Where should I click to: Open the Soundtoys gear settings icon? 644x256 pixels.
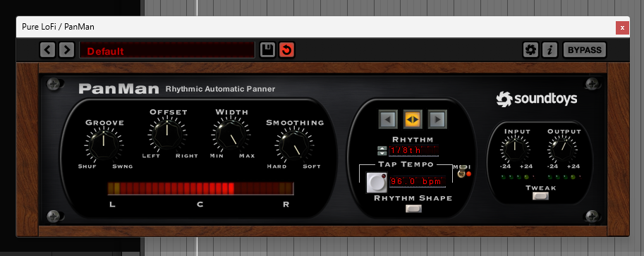(530, 50)
